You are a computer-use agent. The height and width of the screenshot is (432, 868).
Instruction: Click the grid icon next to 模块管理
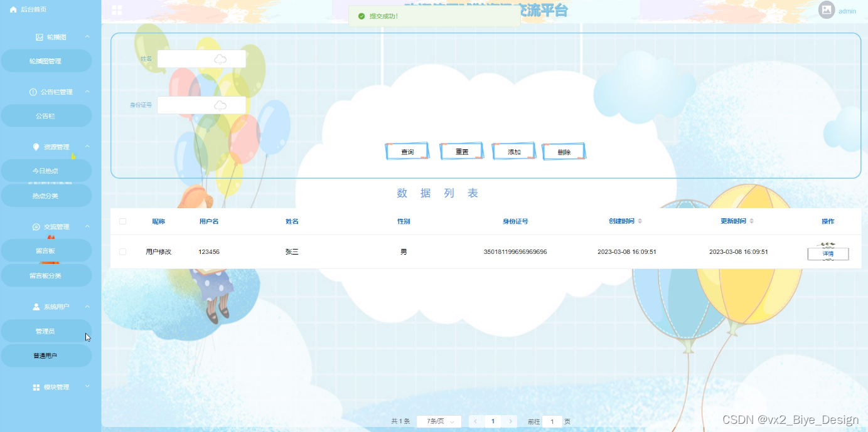coord(36,387)
